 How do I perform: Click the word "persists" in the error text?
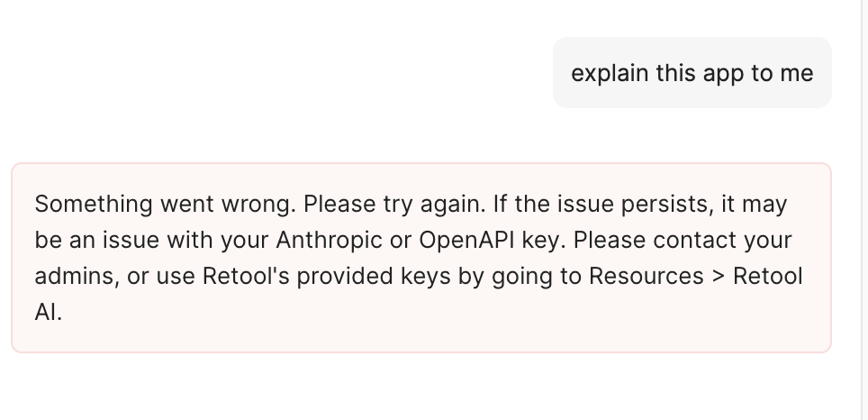tap(663, 204)
